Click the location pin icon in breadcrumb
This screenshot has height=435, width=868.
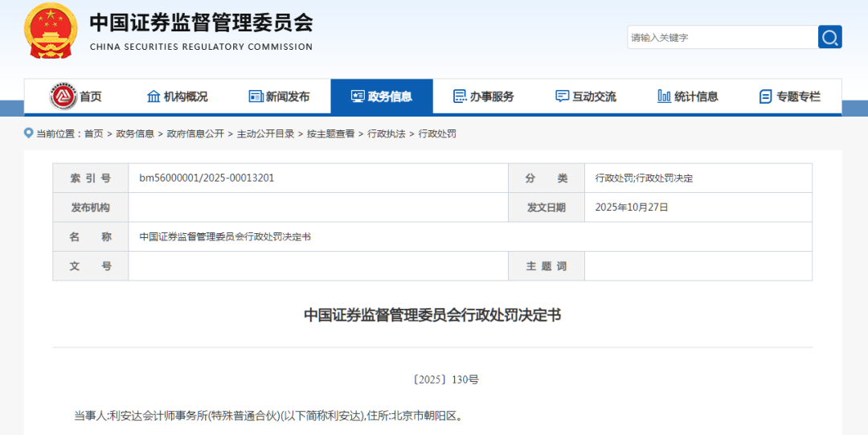point(29,133)
